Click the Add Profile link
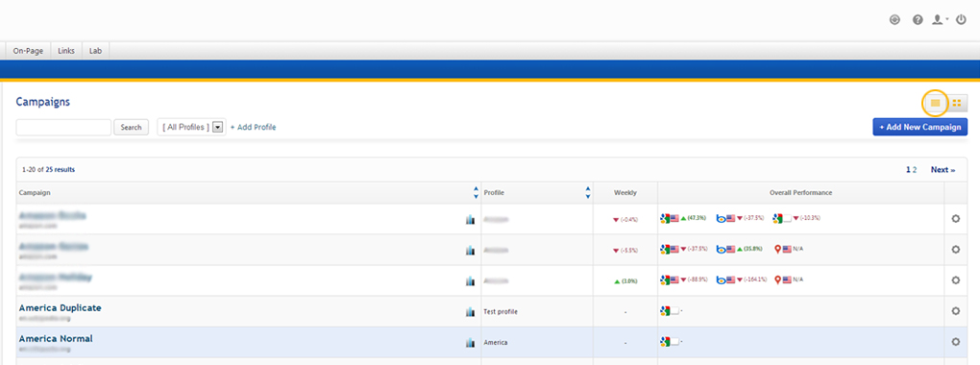 click(x=253, y=127)
